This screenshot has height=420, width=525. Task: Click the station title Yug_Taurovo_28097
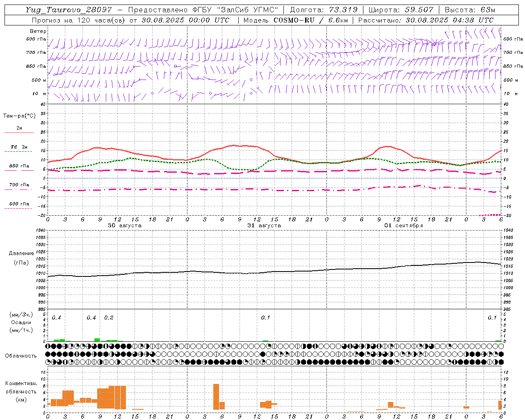[x=68, y=10]
